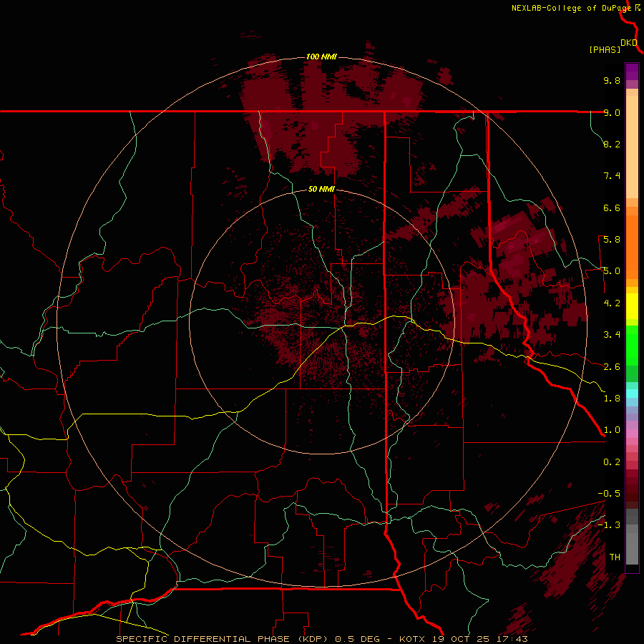
Task: Click the -1.3 scale value
Action: tap(609, 525)
